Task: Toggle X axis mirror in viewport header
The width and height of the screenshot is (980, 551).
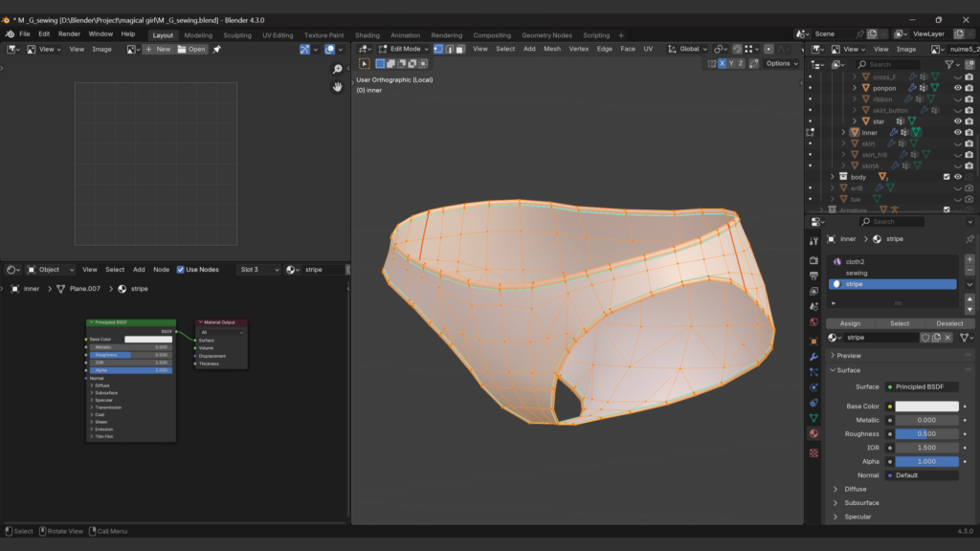Action: pyautogui.click(x=724, y=63)
